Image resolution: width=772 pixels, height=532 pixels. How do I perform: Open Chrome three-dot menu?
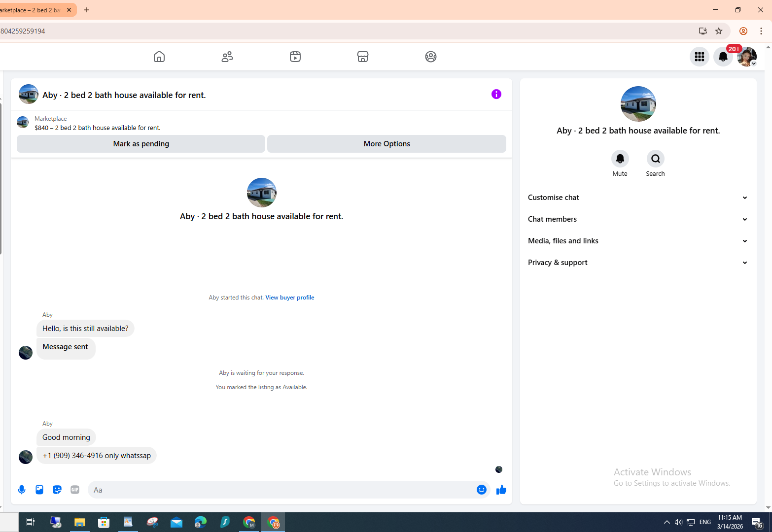tap(761, 31)
